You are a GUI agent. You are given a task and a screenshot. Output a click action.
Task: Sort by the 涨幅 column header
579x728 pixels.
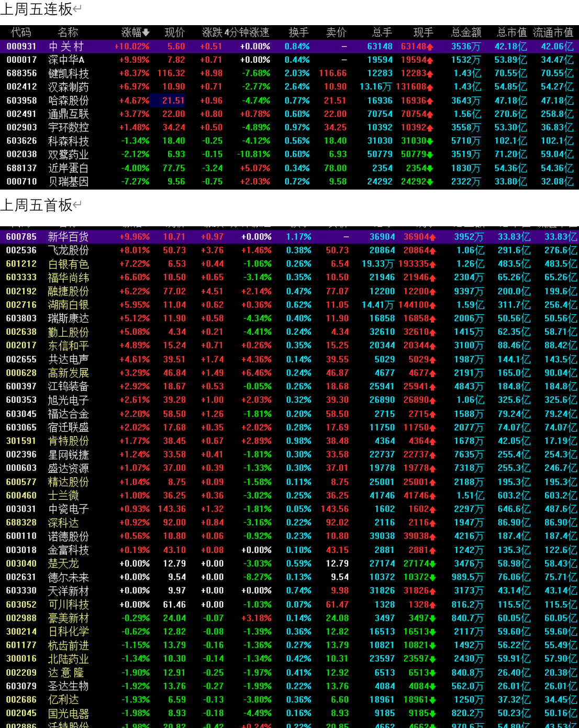point(135,32)
